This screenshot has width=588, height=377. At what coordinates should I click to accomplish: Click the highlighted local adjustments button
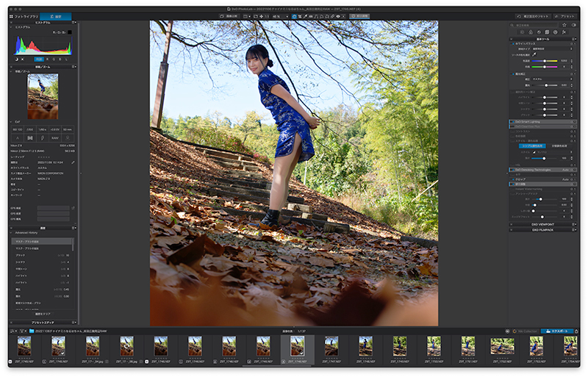pyautogui.click(x=359, y=16)
